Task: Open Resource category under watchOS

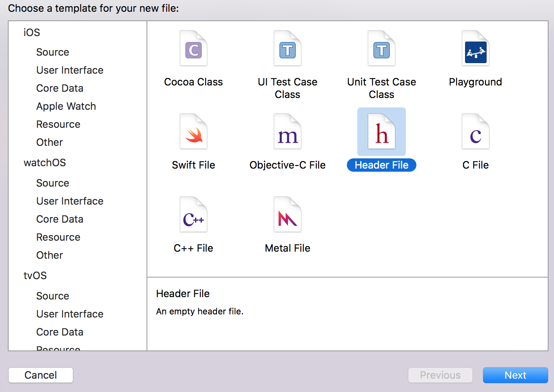Action: (58, 237)
